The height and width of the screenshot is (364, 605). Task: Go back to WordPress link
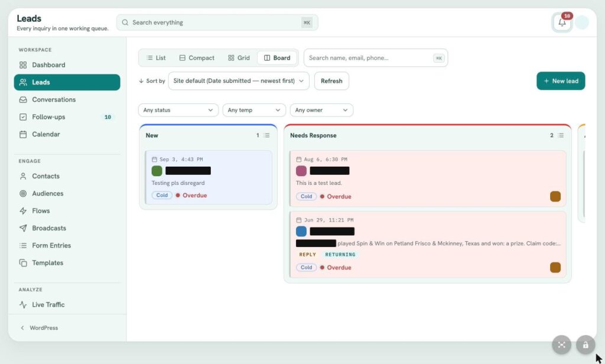39,328
